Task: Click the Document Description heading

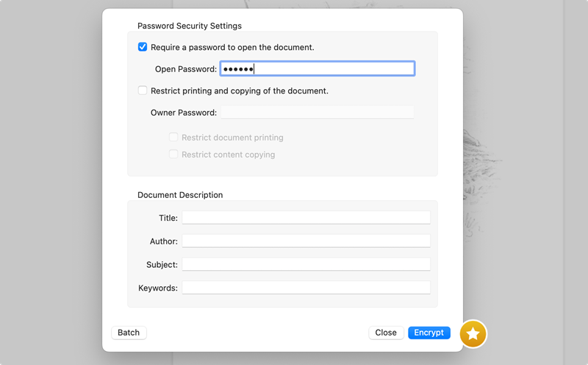Action: [x=180, y=195]
